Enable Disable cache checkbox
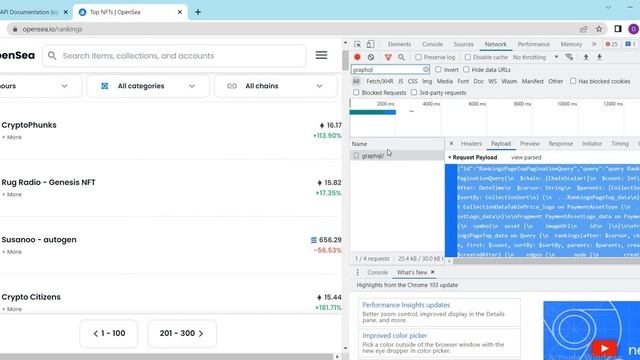Image resolution: width=640 pixels, height=360 pixels. coord(468,57)
